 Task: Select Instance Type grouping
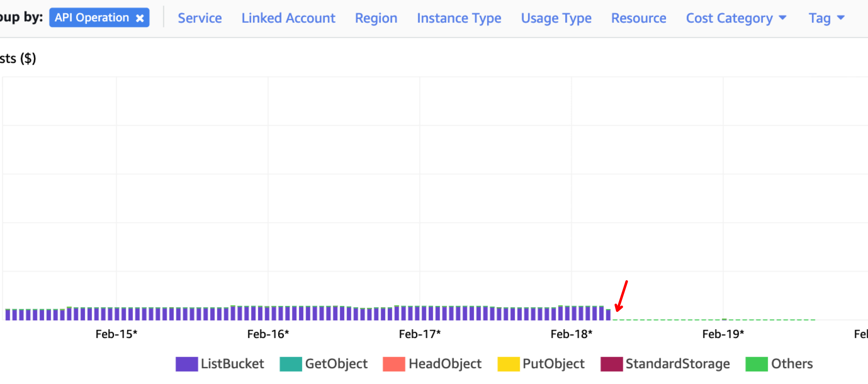[459, 18]
